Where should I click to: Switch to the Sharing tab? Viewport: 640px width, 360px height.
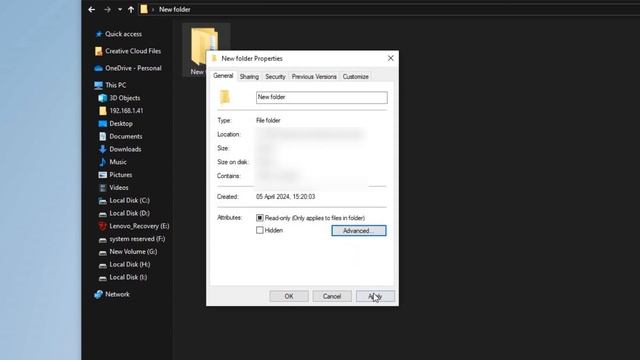pos(249,77)
